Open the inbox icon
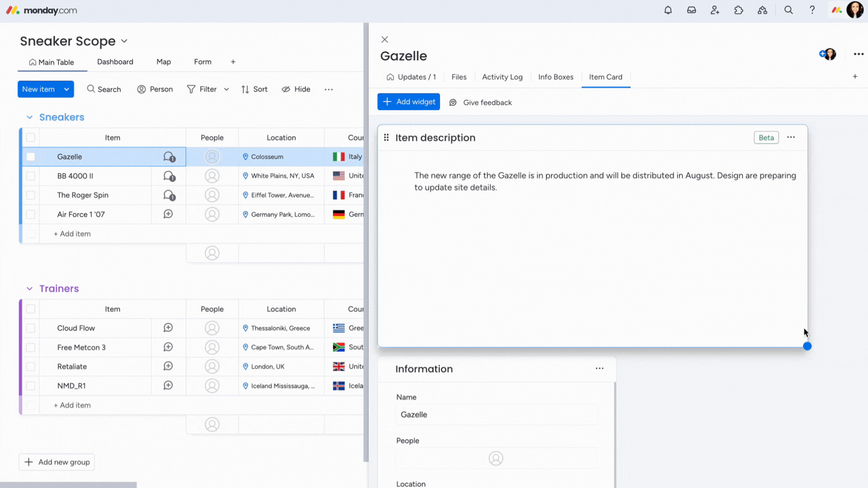868x488 pixels. tap(691, 10)
